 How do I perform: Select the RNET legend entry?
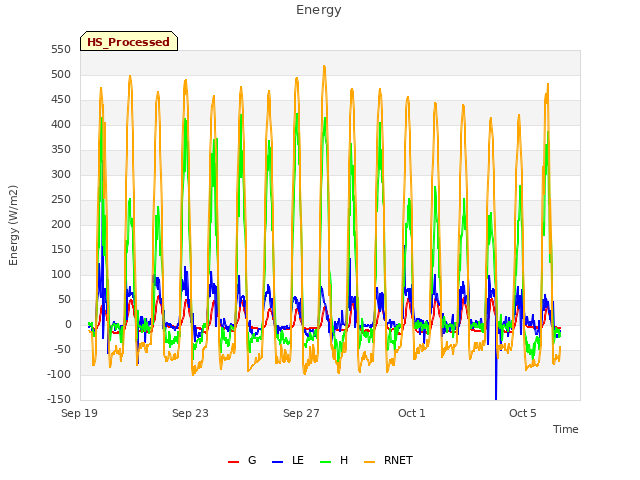click(388, 460)
